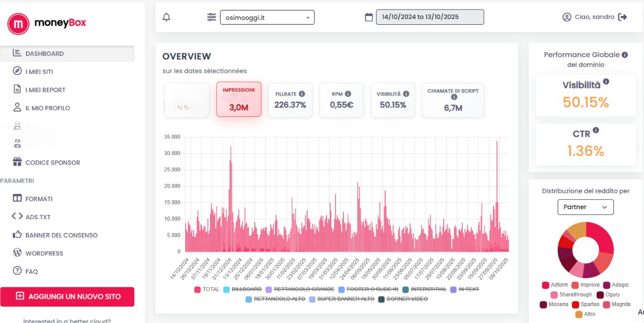644x323 pixels.
Task: Click the filter sliders icon beside site selector
Action: 212,17
